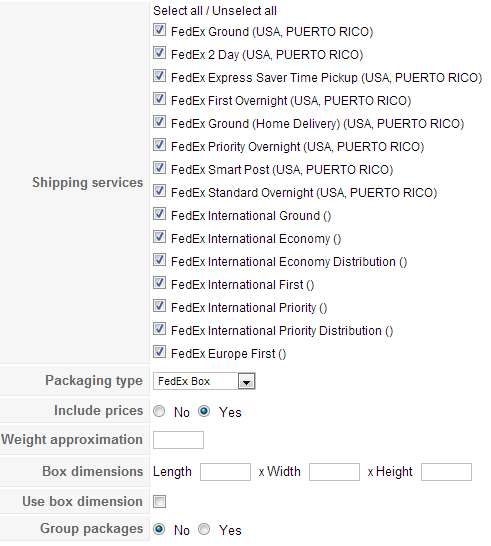Uncheck FedEx Ground (Home Delivery) service
Screen dimensions: 491x546
coord(159,122)
